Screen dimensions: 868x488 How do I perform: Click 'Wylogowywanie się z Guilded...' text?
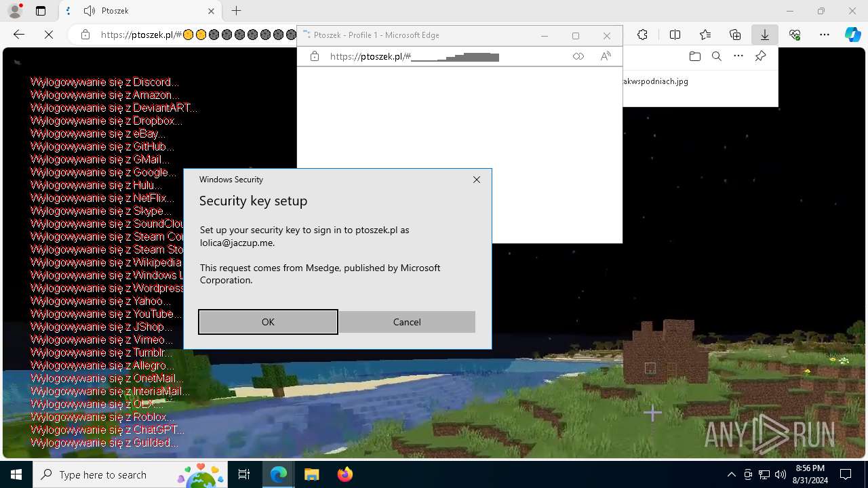[x=104, y=443]
